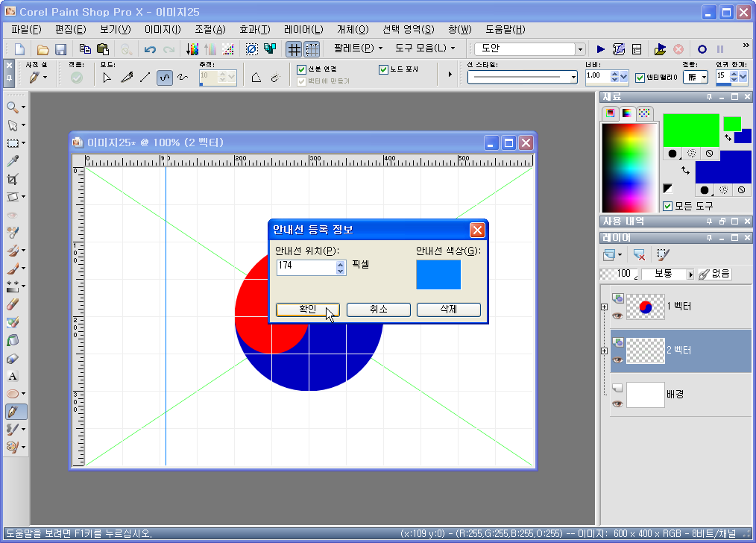Click the Undo arrow icon
Image resolution: width=756 pixels, height=543 pixels.
(x=150, y=49)
